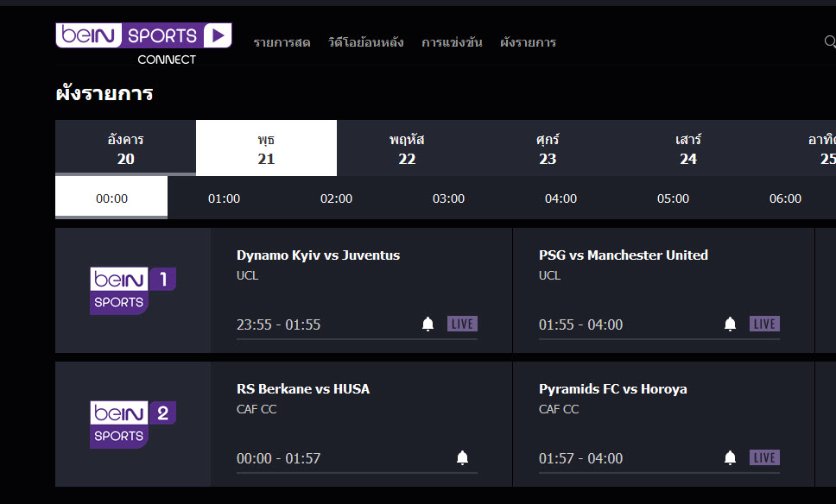Jump to the 03:00 time slot

tap(448, 198)
